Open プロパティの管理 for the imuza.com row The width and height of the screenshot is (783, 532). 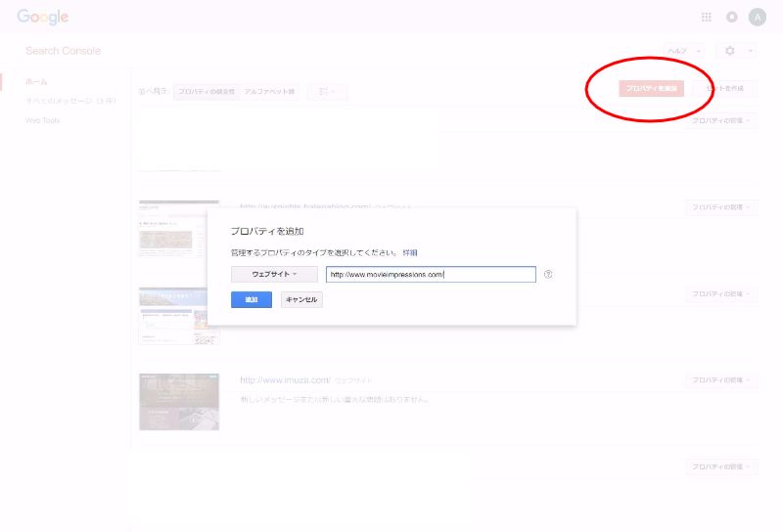click(720, 380)
